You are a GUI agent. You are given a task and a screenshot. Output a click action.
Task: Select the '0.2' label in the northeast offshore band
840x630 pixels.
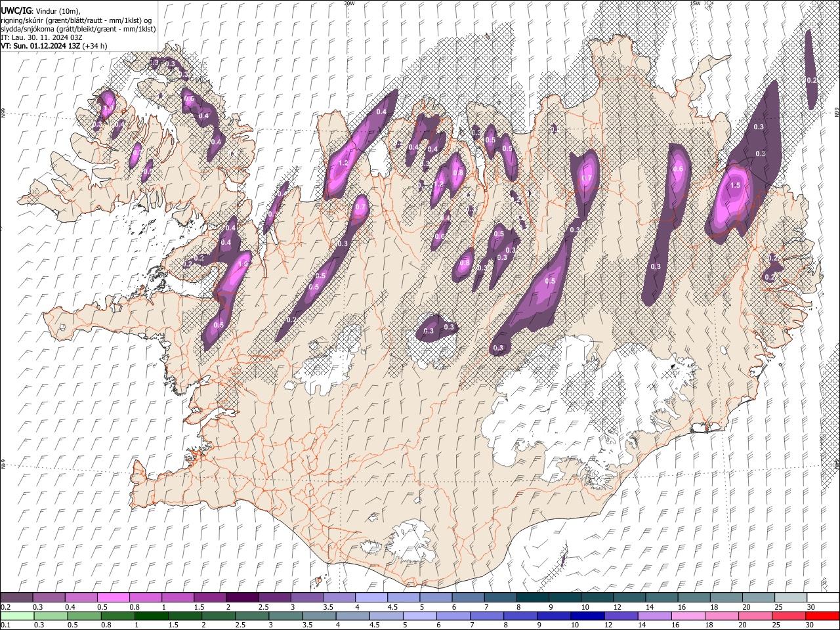click(811, 80)
